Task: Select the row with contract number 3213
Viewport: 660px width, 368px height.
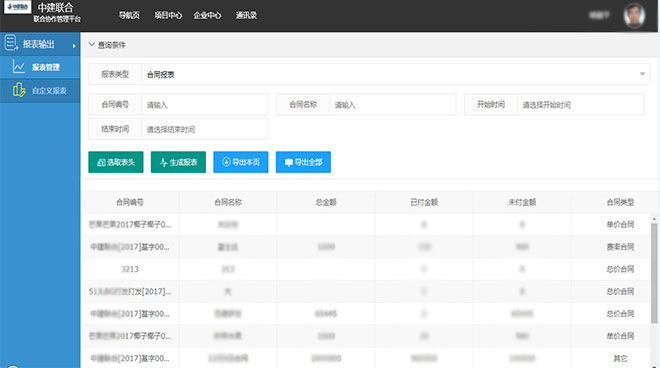Action: [x=366, y=269]
